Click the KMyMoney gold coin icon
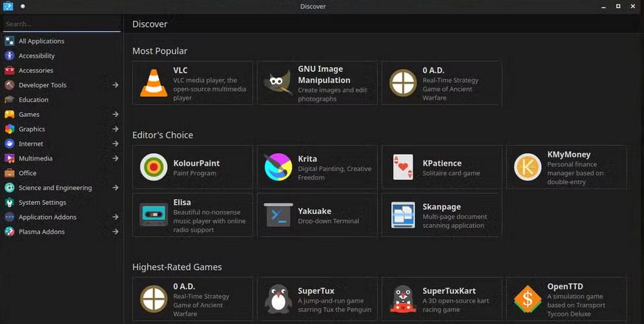Screen dimensions: 644x324 coord(527,167)
